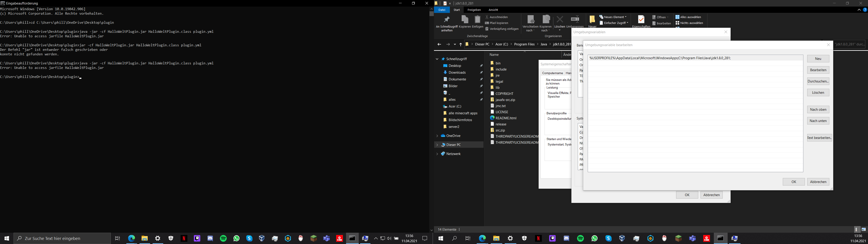
Task: Click the bin folder in file list
Action: pyautogui.click(x=498, y=63)
